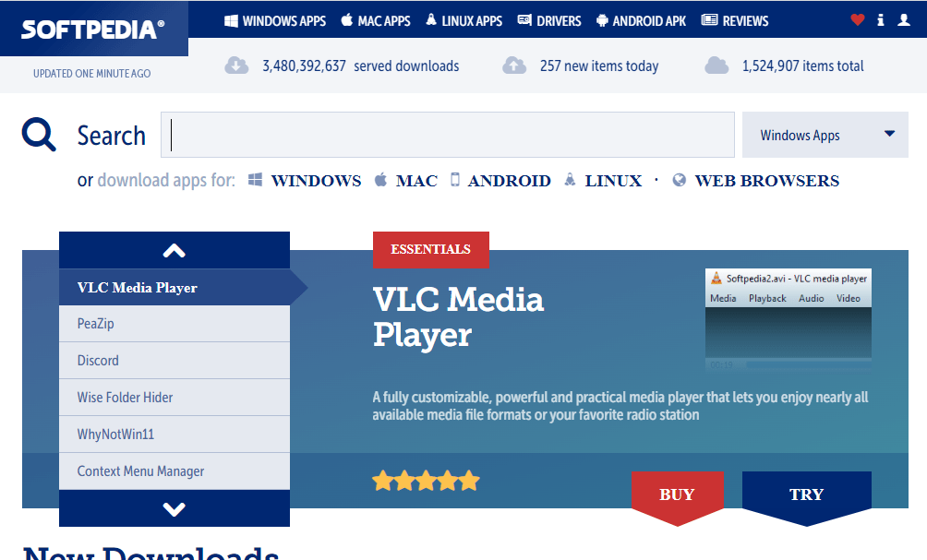
Task: Click the user account icon
Action: click(x=904, y=20)
